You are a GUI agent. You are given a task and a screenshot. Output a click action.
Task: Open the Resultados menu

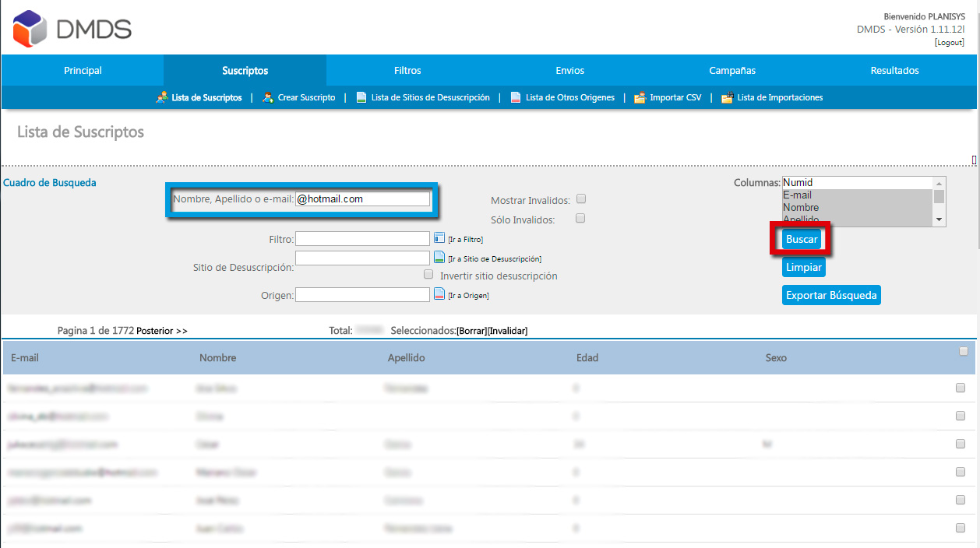pos(895,70)
